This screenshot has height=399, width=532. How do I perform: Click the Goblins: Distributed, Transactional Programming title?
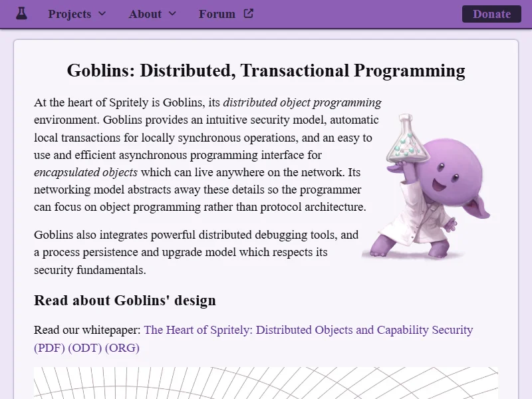266,71
